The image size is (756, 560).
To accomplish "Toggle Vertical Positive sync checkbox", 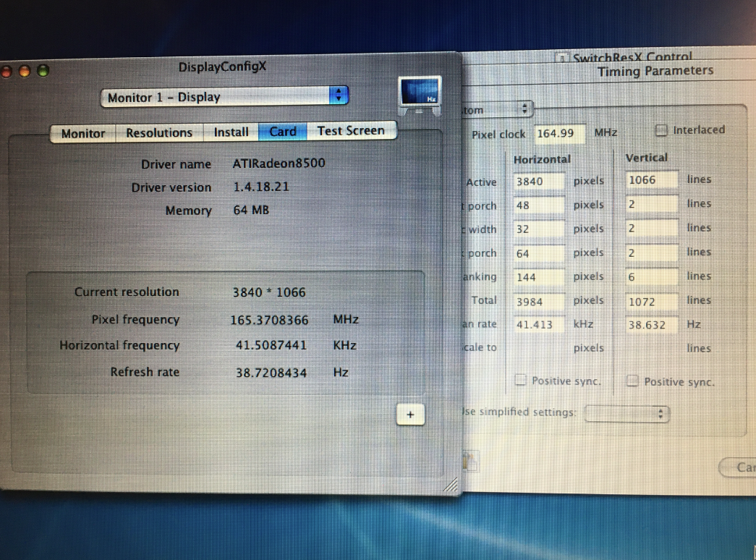I will tap(632, 381).
